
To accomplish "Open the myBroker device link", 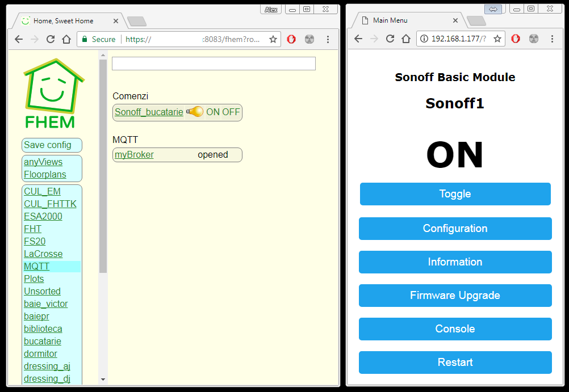I will [134, 154].
